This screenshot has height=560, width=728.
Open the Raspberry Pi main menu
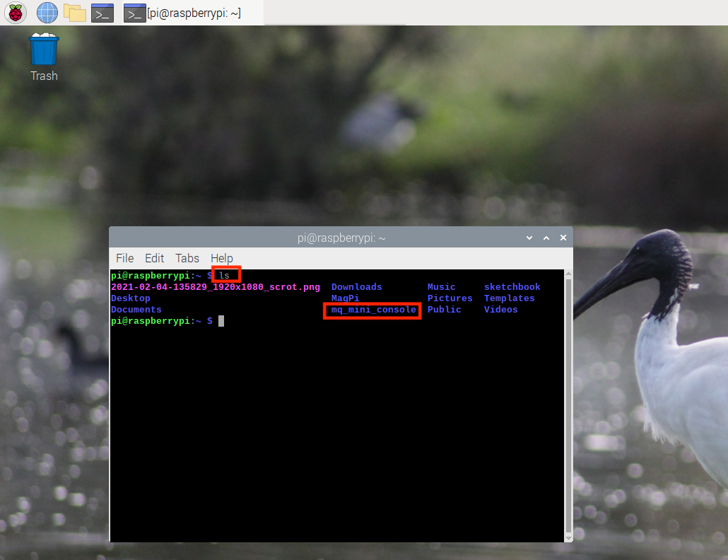16,13
